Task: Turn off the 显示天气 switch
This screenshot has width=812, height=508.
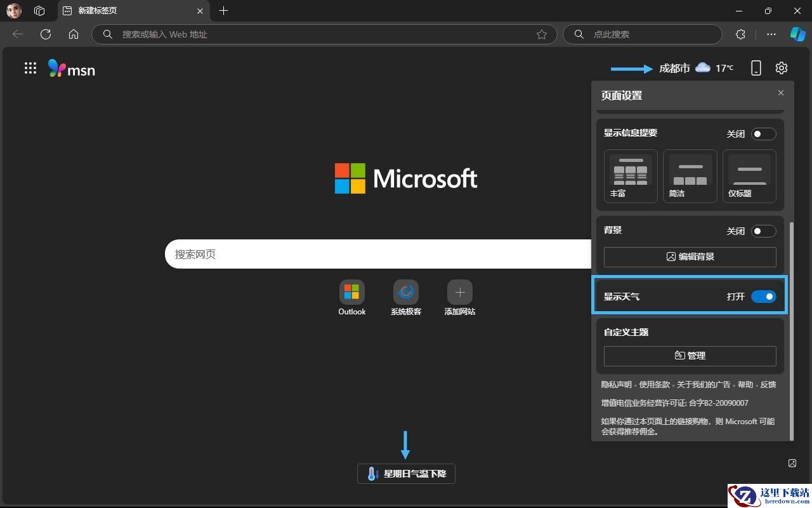Action: (x=764, y=297)
